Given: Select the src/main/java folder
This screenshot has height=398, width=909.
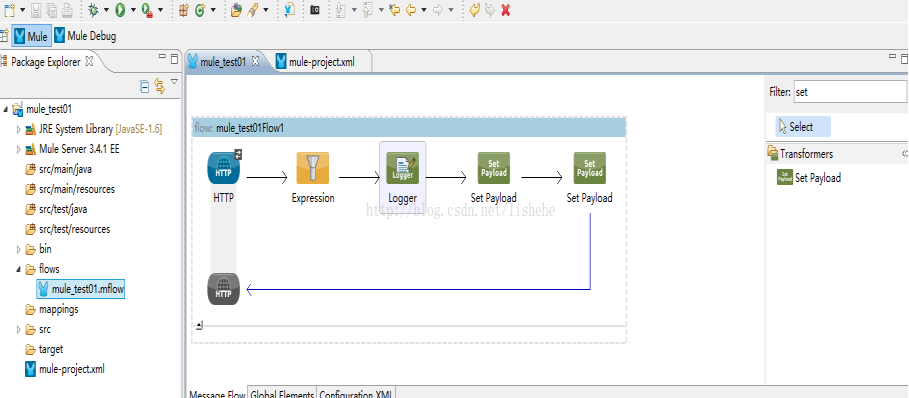Looking at the screenshot, I should coord(58,169).
